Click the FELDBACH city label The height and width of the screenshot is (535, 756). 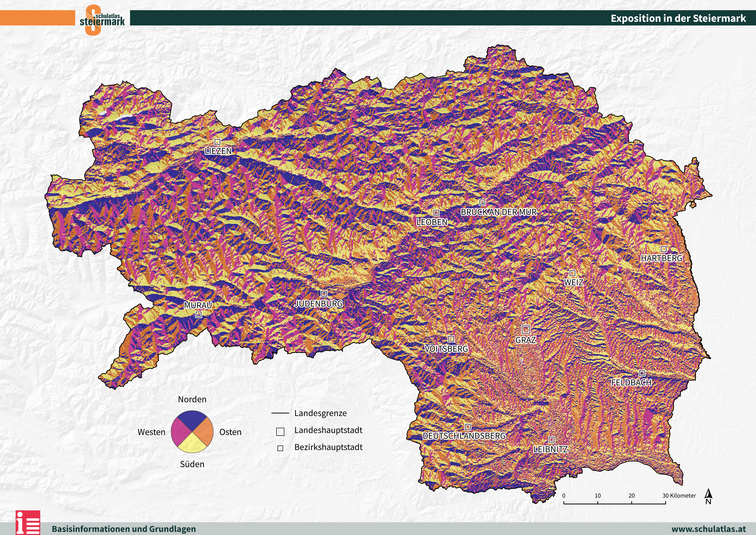[x=632, y=383]
